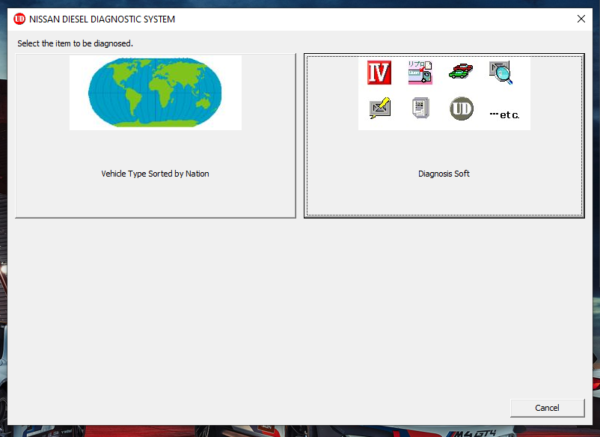
Task: Click the Cancel button
Action: point(547,408)
